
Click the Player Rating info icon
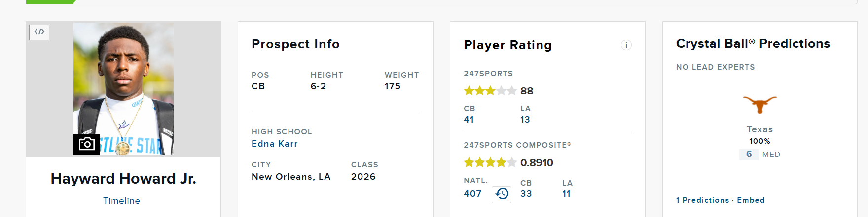[x=626, y=45]
